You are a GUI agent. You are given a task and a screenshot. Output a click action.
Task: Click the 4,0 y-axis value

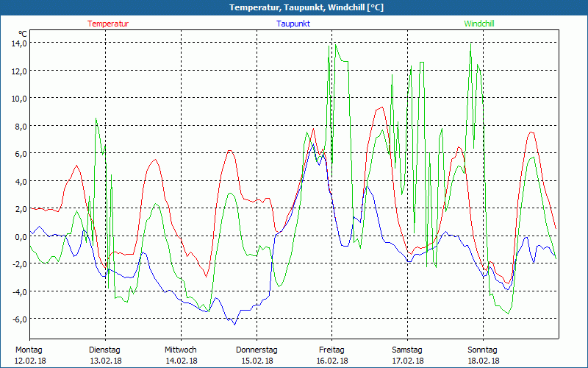point(21,181)
